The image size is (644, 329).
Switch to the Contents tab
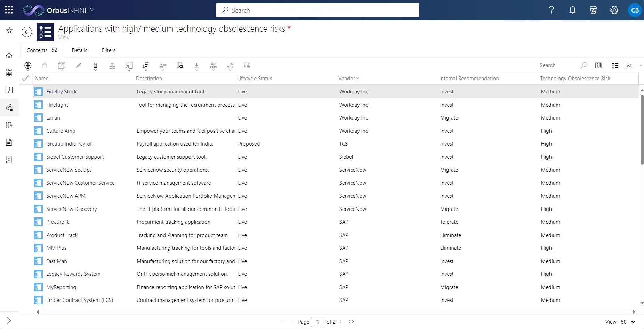tap(42, 50)
